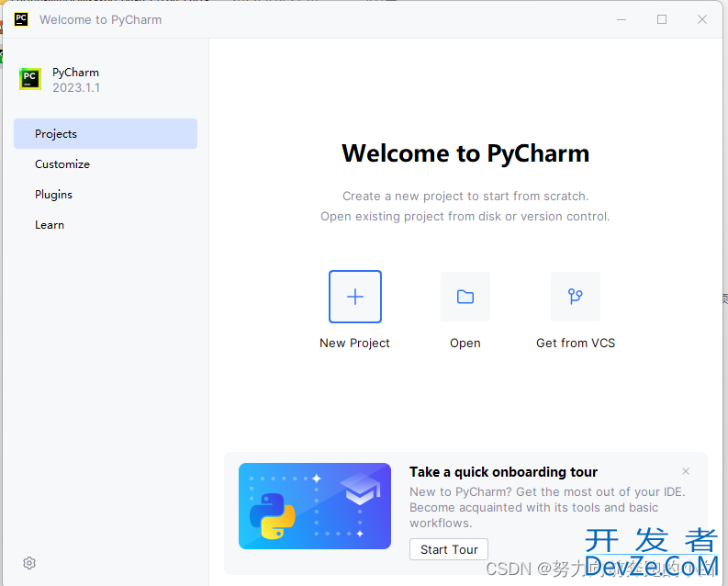Close the Welcome to PyCharm window
The width and height of the screenshot is (728, 586).
coord(702,19)
